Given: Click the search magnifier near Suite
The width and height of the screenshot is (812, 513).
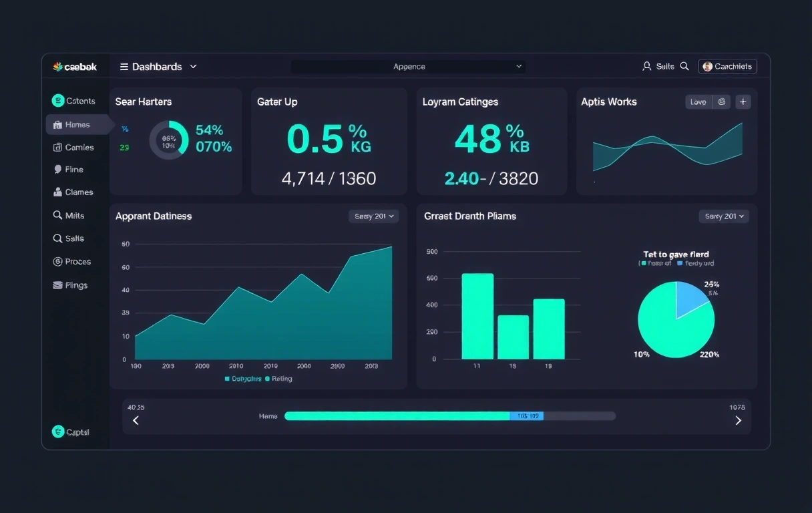Looking at the screenshot, I should [x=683, y=66].
